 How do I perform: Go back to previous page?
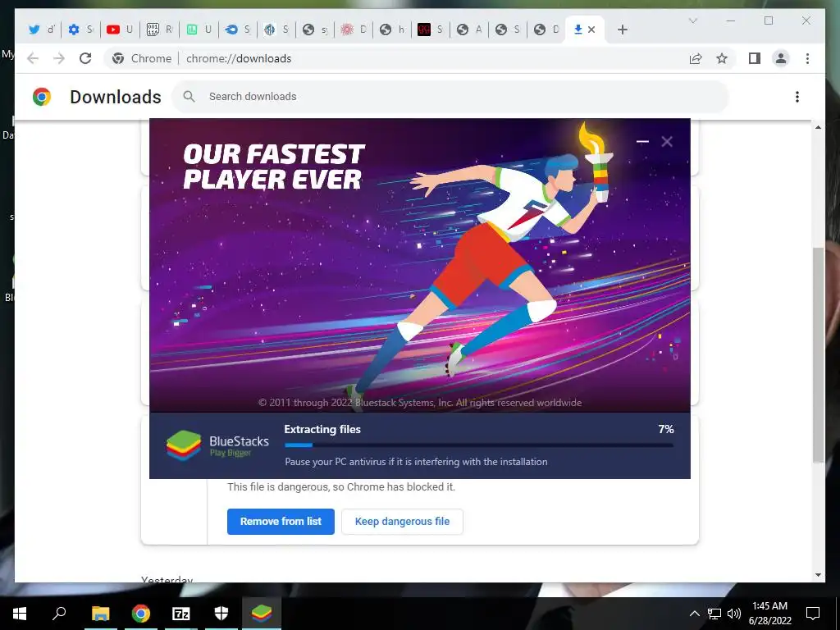[33, 58]
